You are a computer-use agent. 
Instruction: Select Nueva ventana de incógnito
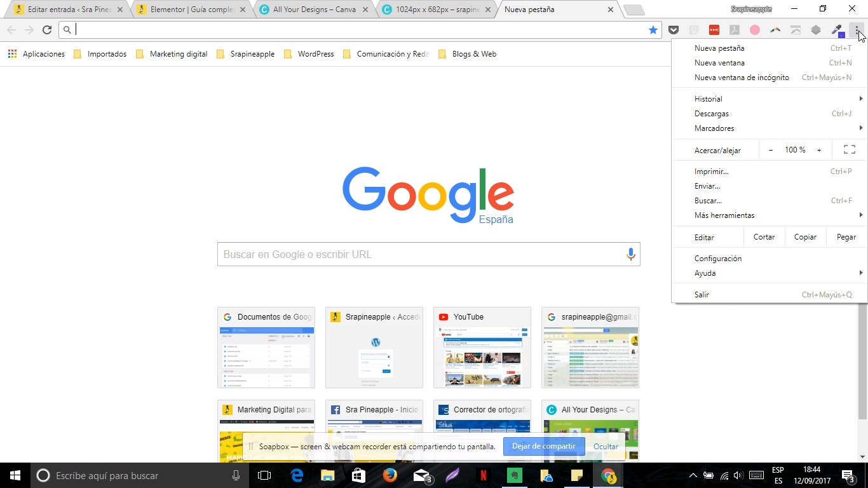[x=770, y=78]
